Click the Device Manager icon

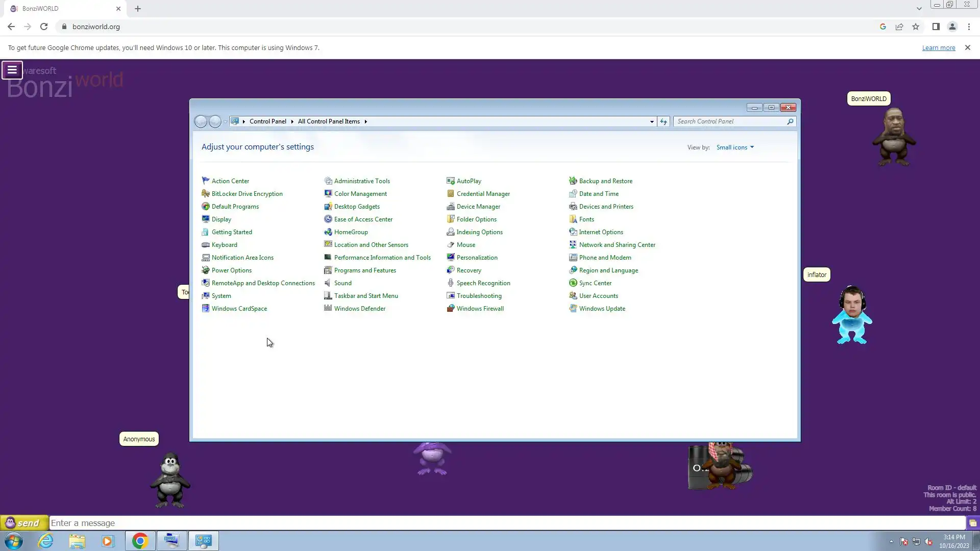450,207
